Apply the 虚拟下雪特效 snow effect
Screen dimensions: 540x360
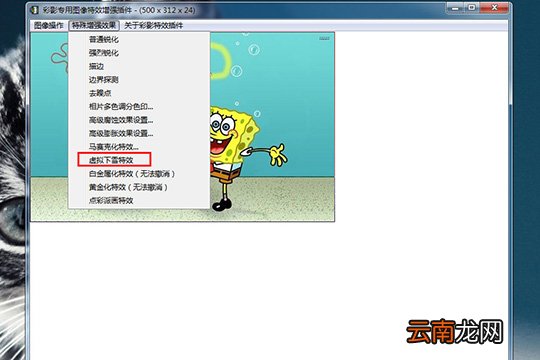(139, 160)
